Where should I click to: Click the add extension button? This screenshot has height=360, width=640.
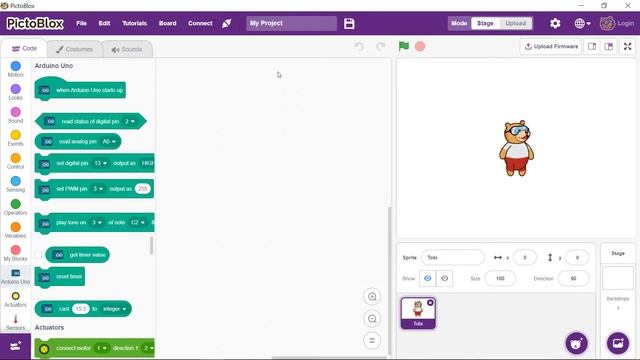pyautogui.click(x=16, y=347)
